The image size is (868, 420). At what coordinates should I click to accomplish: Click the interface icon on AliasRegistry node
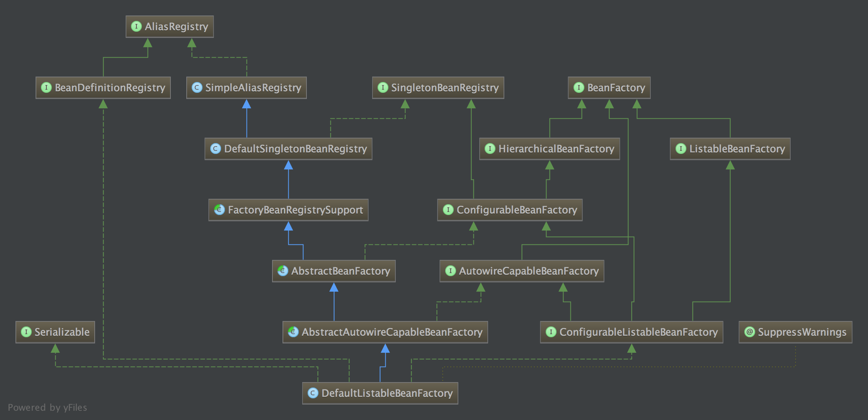[x=136, y=27]
